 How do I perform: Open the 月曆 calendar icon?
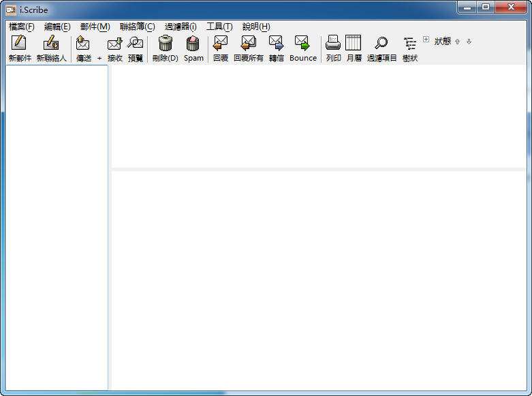pyautogui.click(x=354, y=43)
